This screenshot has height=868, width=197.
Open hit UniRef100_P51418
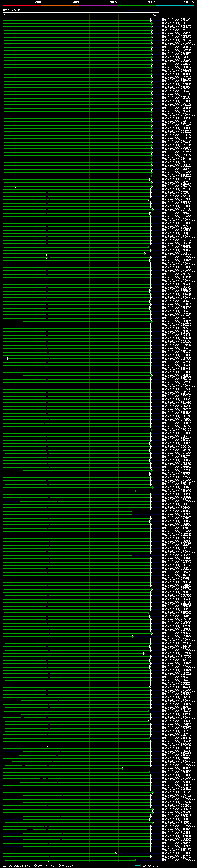click(177, 30)
